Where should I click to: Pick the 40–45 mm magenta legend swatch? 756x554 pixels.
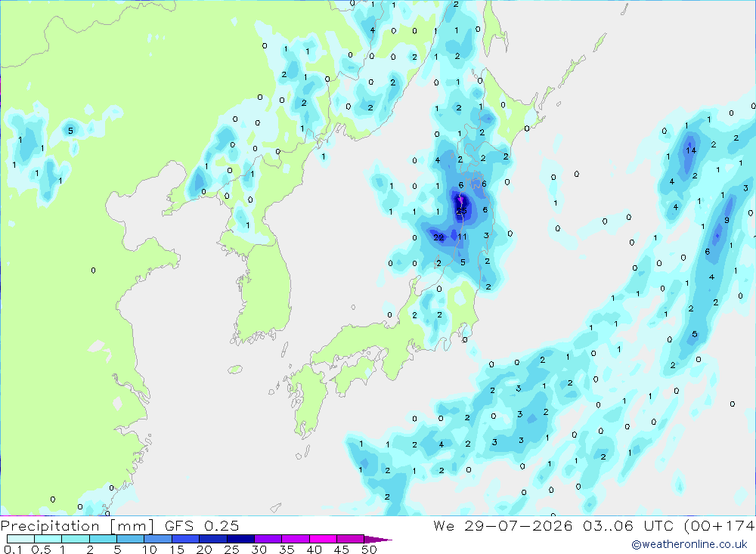pyautogui.click(x=323, y=539)
